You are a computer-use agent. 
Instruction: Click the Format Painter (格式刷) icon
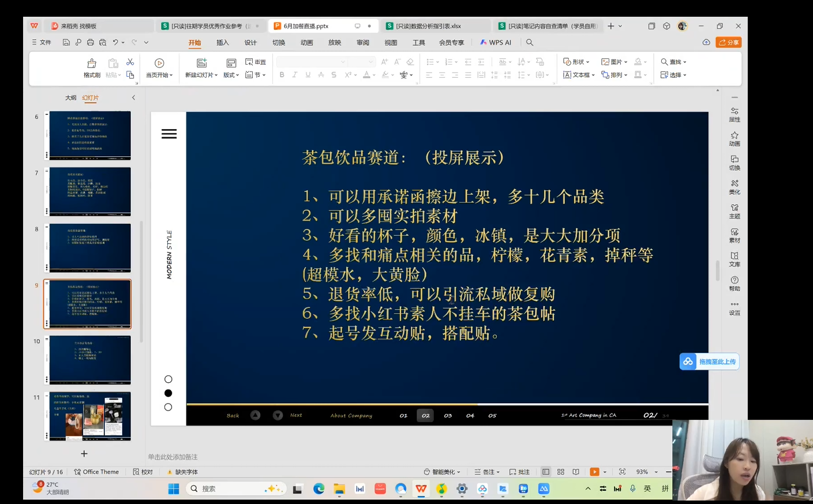[92, 67]
